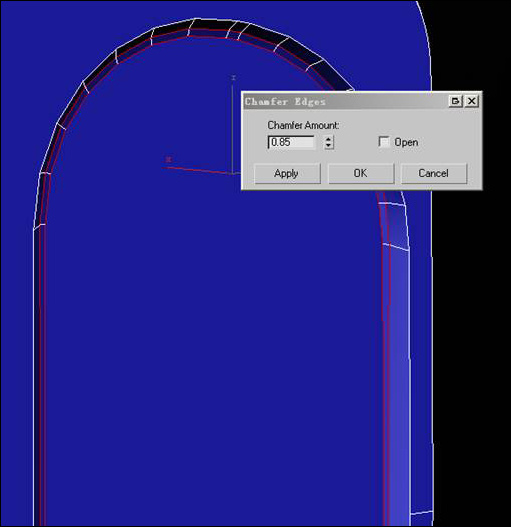Click the Chamfer Amount input field
The width and height of the screenshot is (511, 527).
[x=291, y=142]
